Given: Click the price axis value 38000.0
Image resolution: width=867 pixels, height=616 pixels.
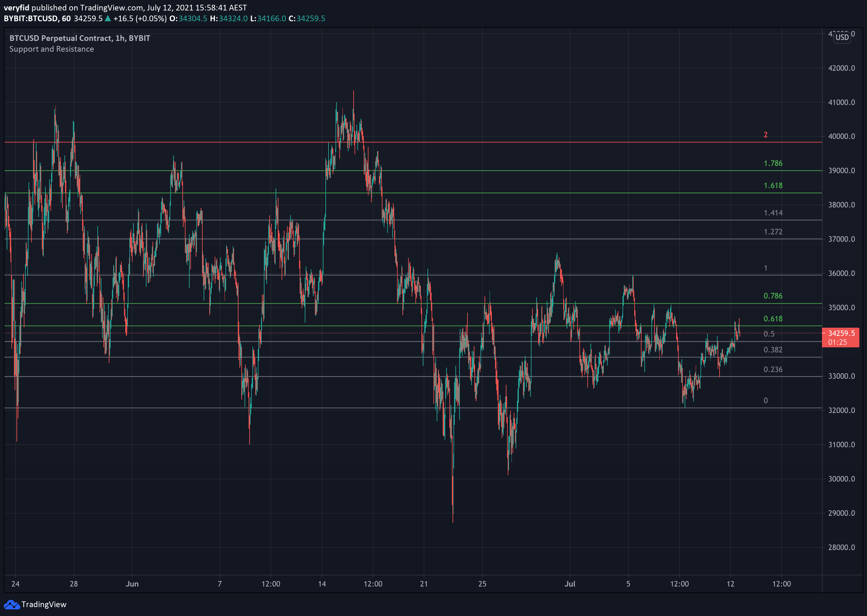Looking at the screenshot, I should 842,205.
